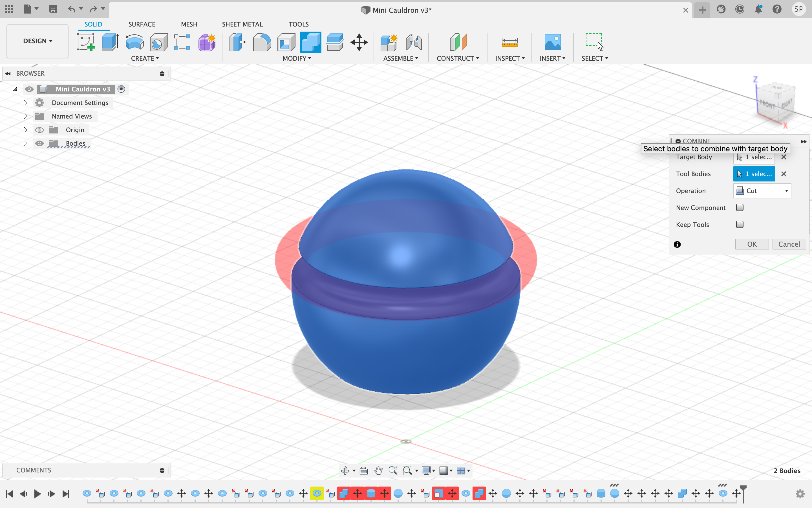
Task: Activate the Mini Cauldron v3 component radio
Action: point(122,89)
